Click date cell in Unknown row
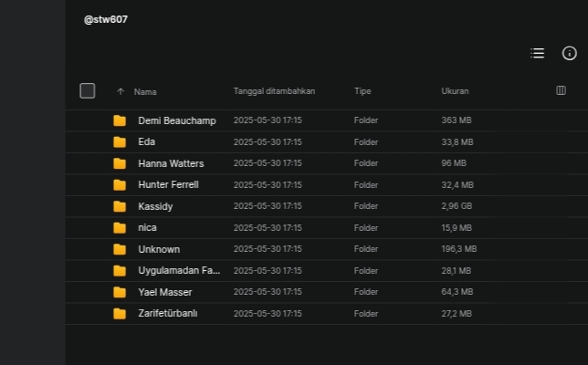 pyautogui.click(x=268, y=249)
